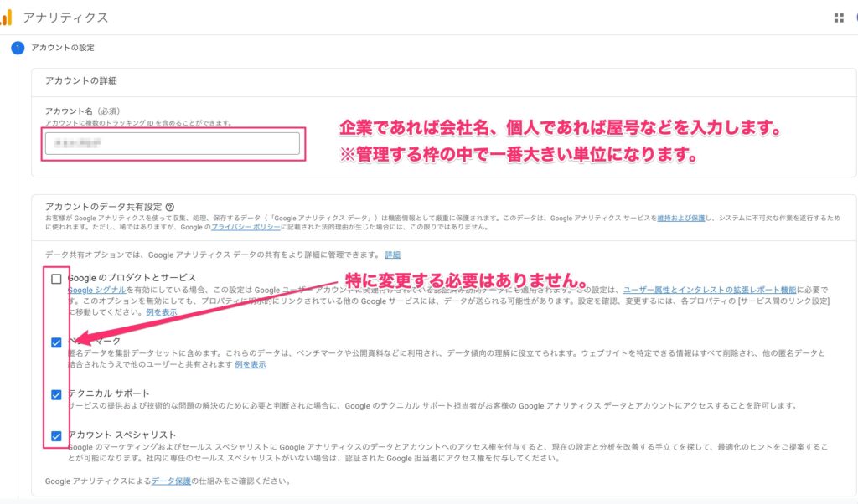The height and width of the screenshot is (504, 858).
Task: Click the アカウントの詳細 heading
Action: (81, 81)
